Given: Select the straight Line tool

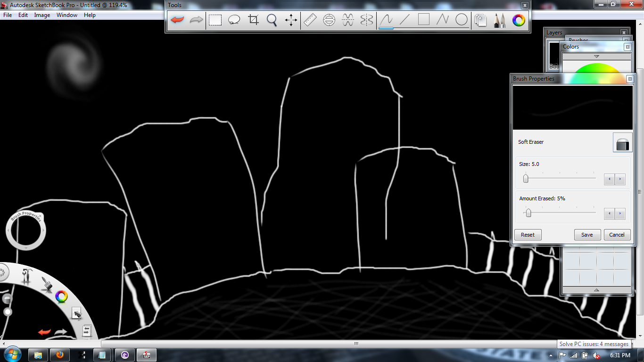Looking at the screenshot, I should coord(405,20).
